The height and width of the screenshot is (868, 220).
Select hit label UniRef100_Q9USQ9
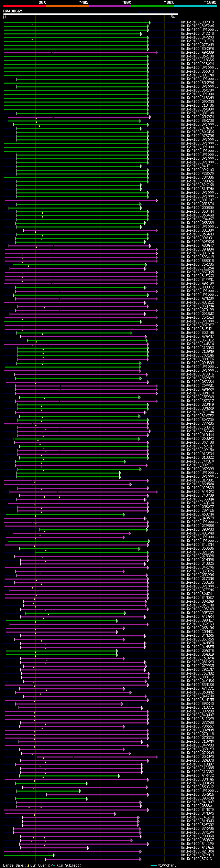coord(197,363)
